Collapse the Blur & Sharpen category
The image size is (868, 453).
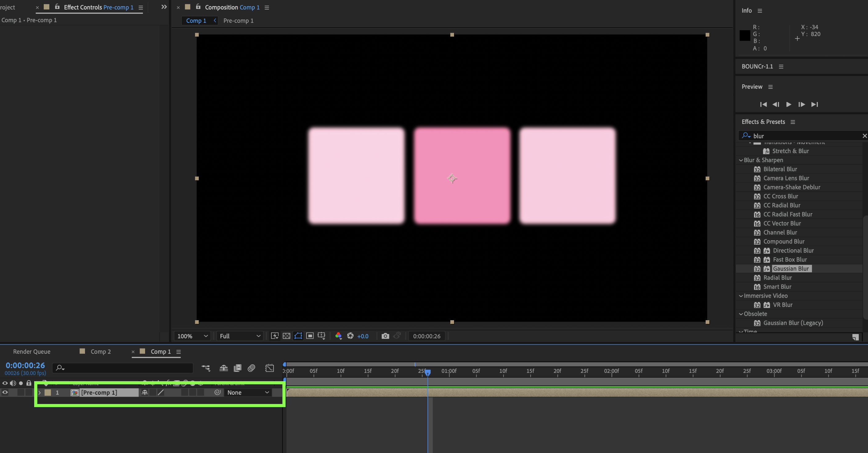pyautogui.click(x=741, y=160)
